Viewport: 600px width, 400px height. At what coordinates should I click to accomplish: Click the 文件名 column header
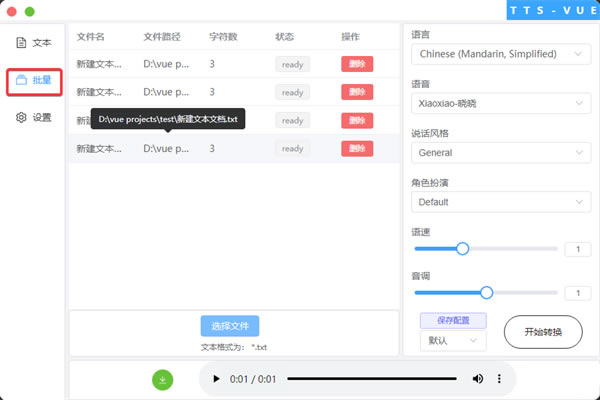(x=91, y=37)
